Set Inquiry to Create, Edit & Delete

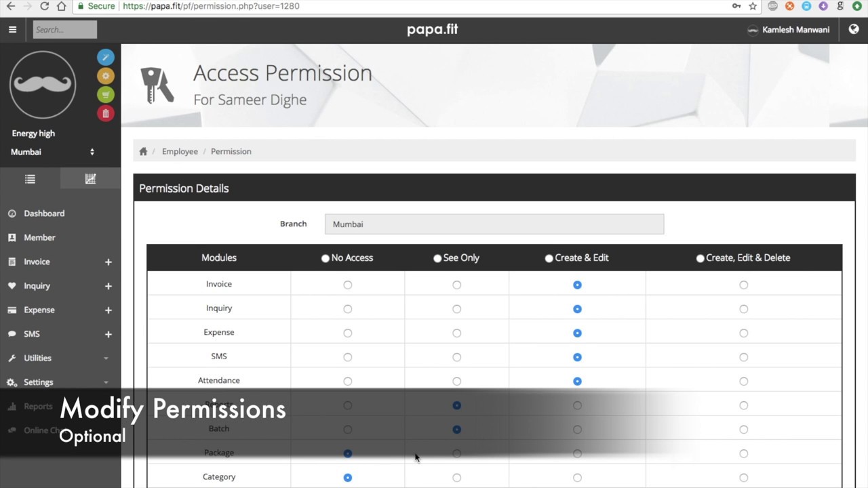click(x=743, y=309)
